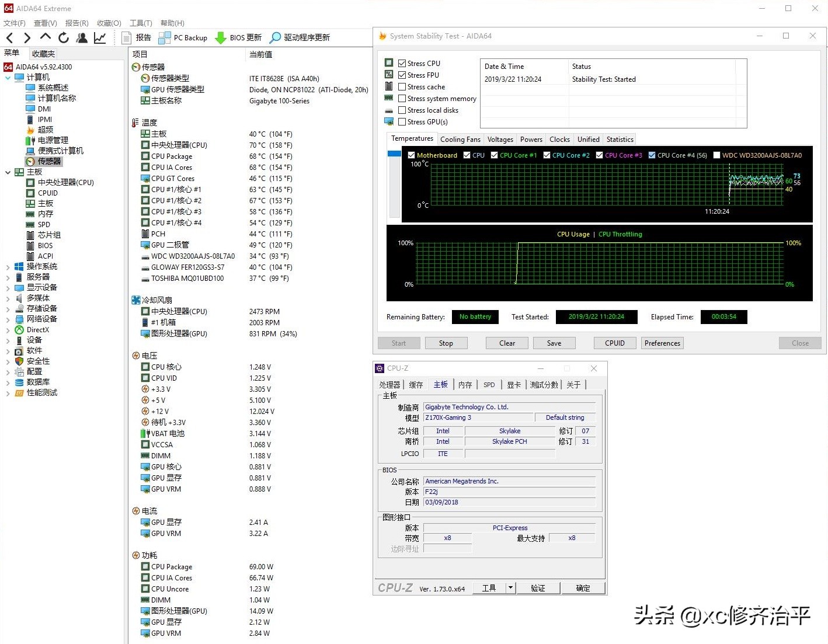The height and width of the screenshot is (644, 828).
Task: Open the 文件(F) menu
Action: pyautogui.click(x=15, y=23)
